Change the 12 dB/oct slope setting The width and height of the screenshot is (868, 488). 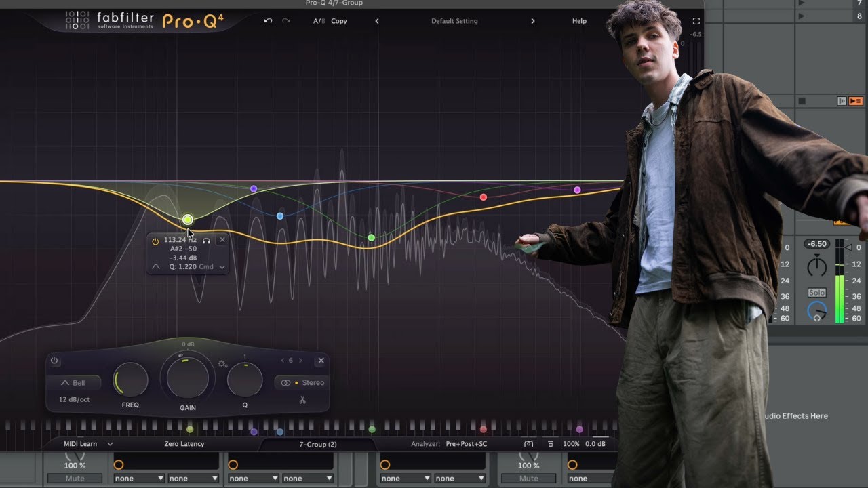tap(74, 399)
